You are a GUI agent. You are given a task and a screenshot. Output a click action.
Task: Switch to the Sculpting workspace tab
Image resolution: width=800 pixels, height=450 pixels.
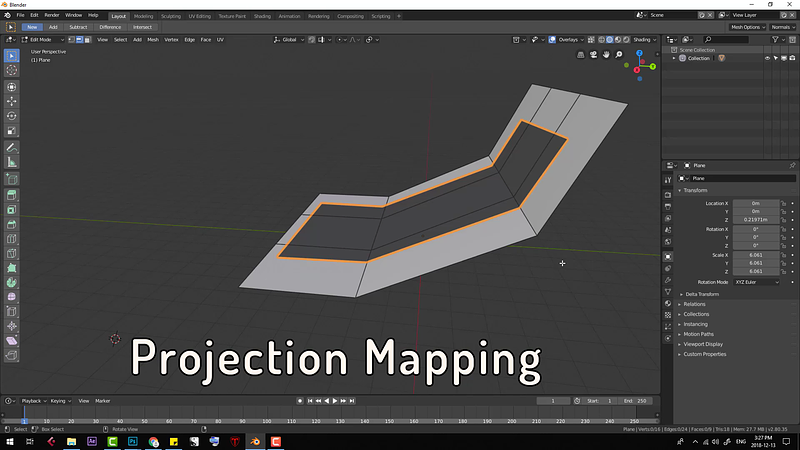coord(171,16)
